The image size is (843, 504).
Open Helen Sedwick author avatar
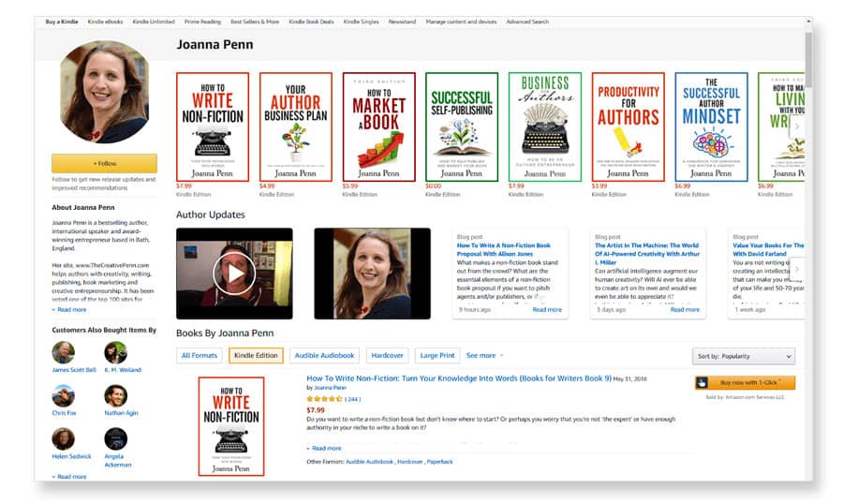coord(63,439)
